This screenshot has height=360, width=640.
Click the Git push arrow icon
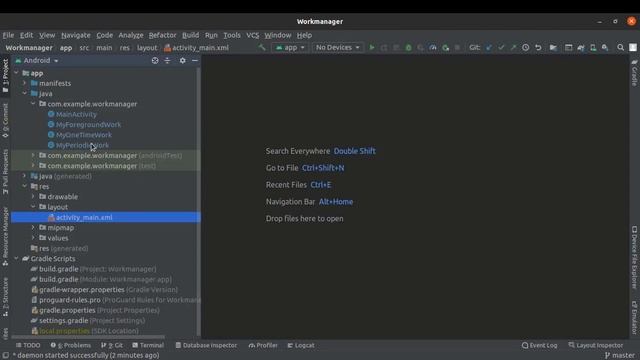513,47
